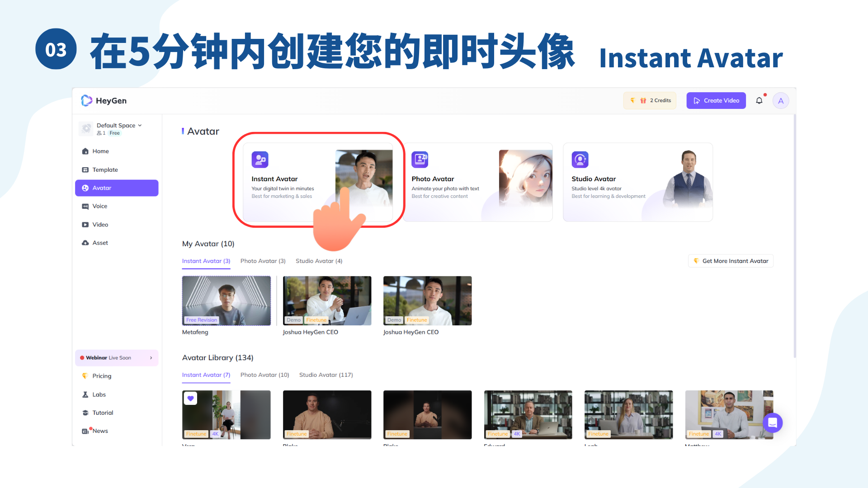Click the Video sidebar icon

coord(85,225)
